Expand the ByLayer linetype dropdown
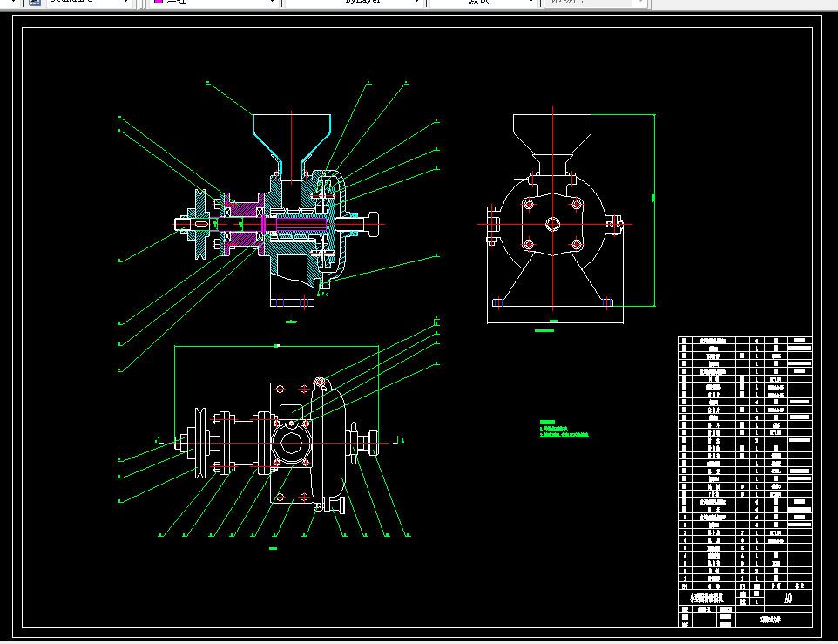 click(x=417, y=2)
